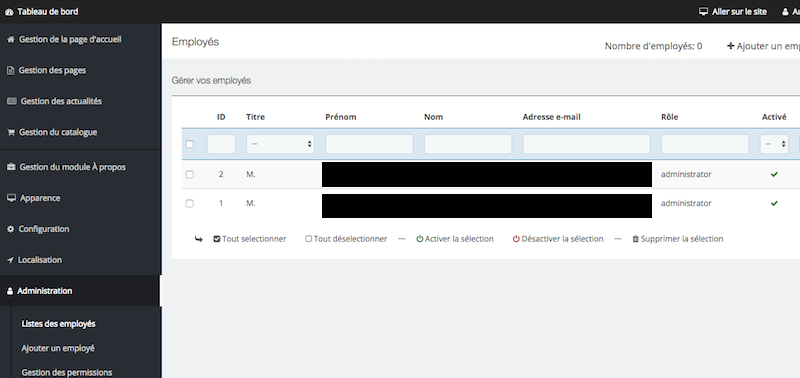Check the checkbox for employee ID 1
The height and width of the screenshot is (378, 800).
click(x=190, y=204)
